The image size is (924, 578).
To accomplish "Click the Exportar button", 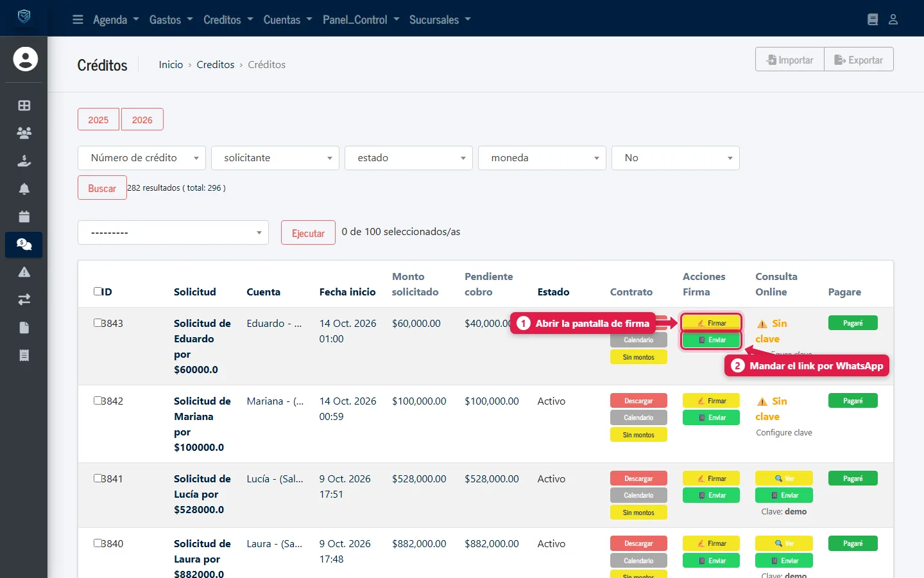I will point(859,60).
